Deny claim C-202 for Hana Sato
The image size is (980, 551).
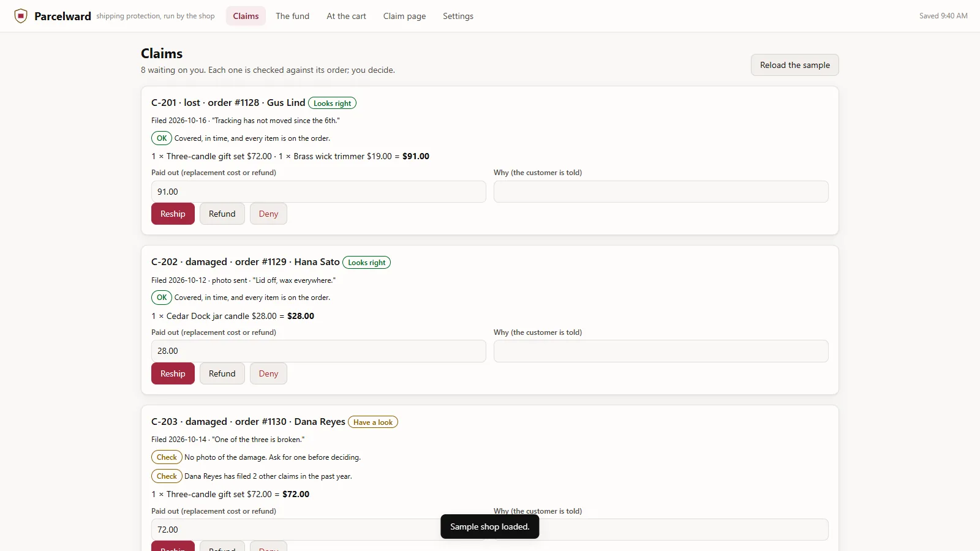[268, 373]
